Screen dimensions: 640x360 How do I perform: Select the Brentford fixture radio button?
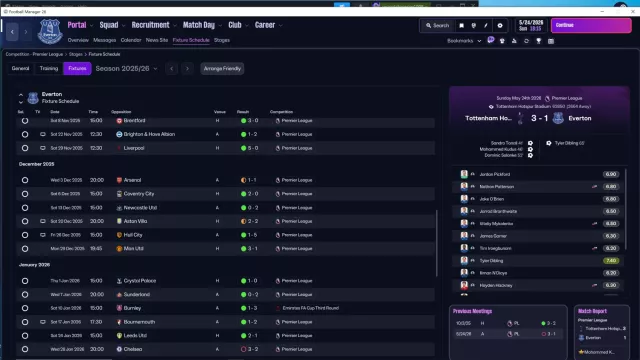point(25,120)
